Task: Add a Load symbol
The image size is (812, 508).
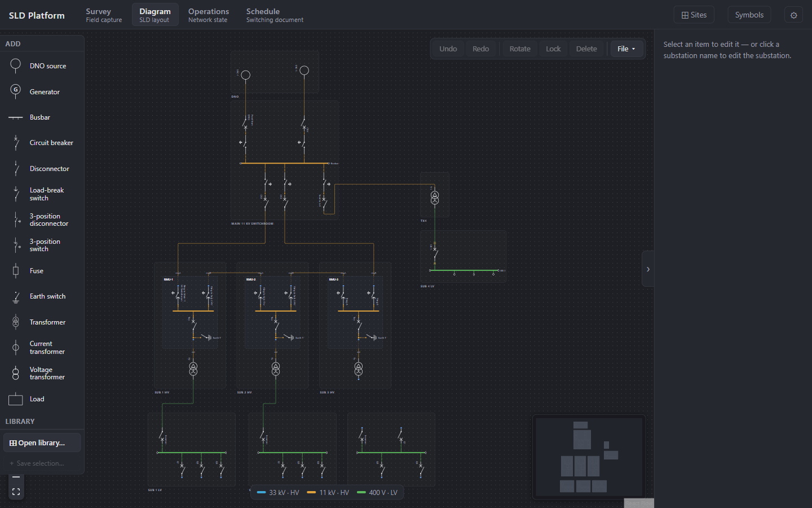Action: [x=42, y=399]
